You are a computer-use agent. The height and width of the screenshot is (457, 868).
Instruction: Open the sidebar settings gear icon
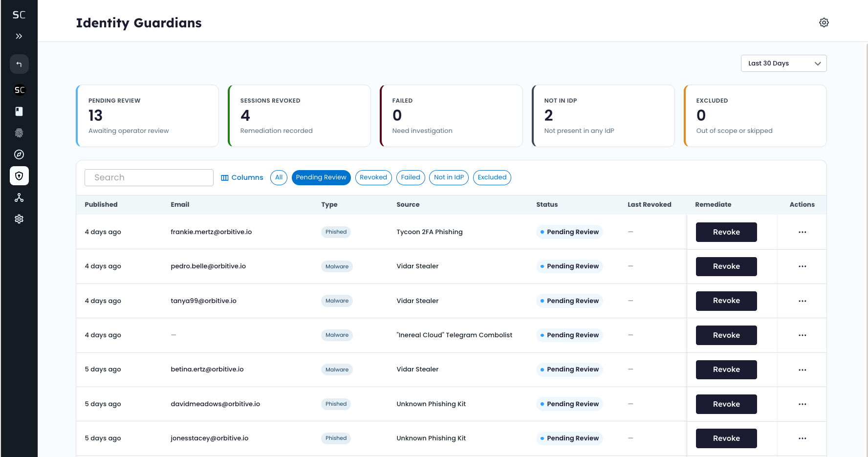19,219
